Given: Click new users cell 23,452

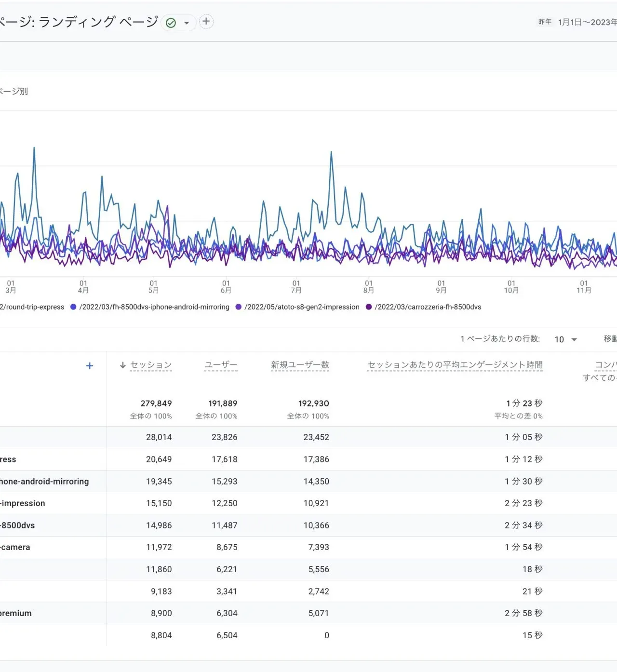Looking at the screenshot, I should click(x=316, y=437).
